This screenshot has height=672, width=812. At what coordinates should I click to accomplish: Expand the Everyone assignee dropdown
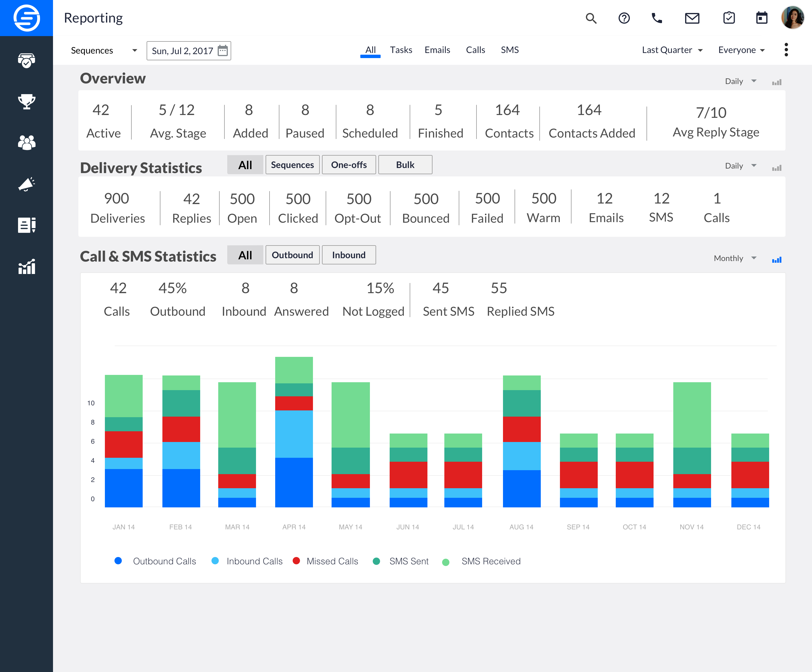(x=741, y=50)
